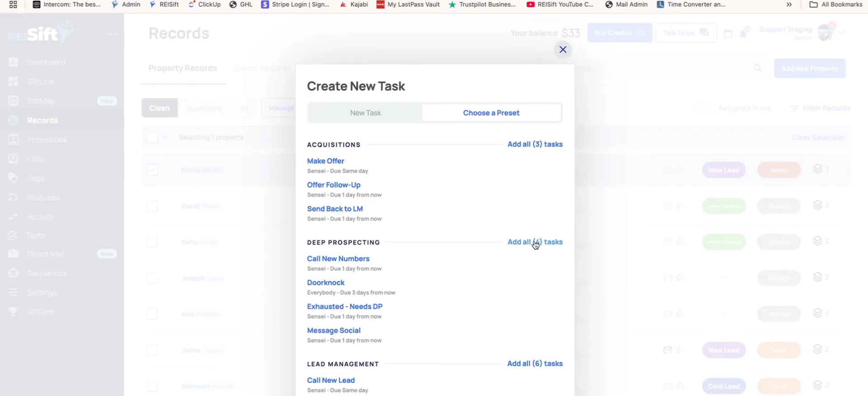Open the Mail Admin bookmark
Image resolution: width=868 pixels, height=396 pixels.
(x=626, y=5)
